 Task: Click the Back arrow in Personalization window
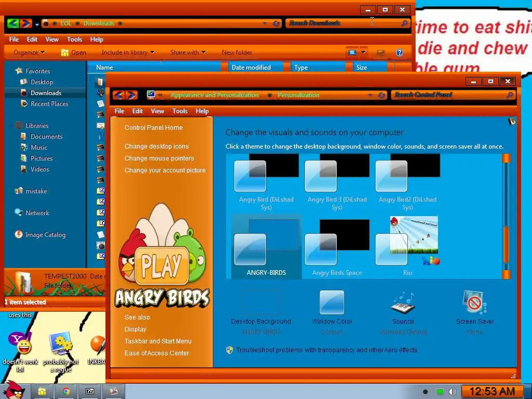coord(118,95)
